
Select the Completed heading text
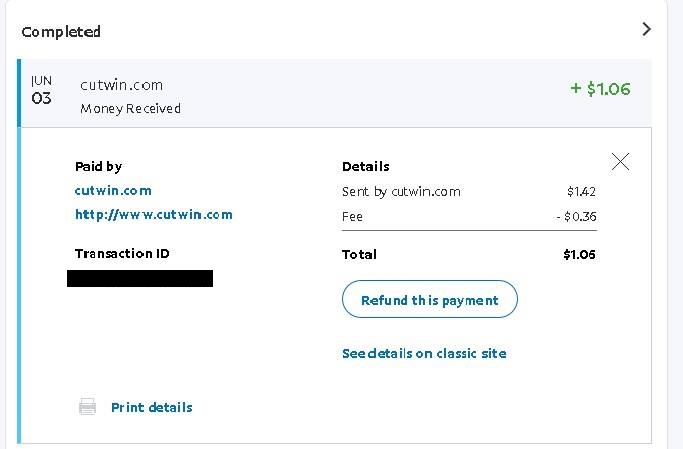point(61,32)
